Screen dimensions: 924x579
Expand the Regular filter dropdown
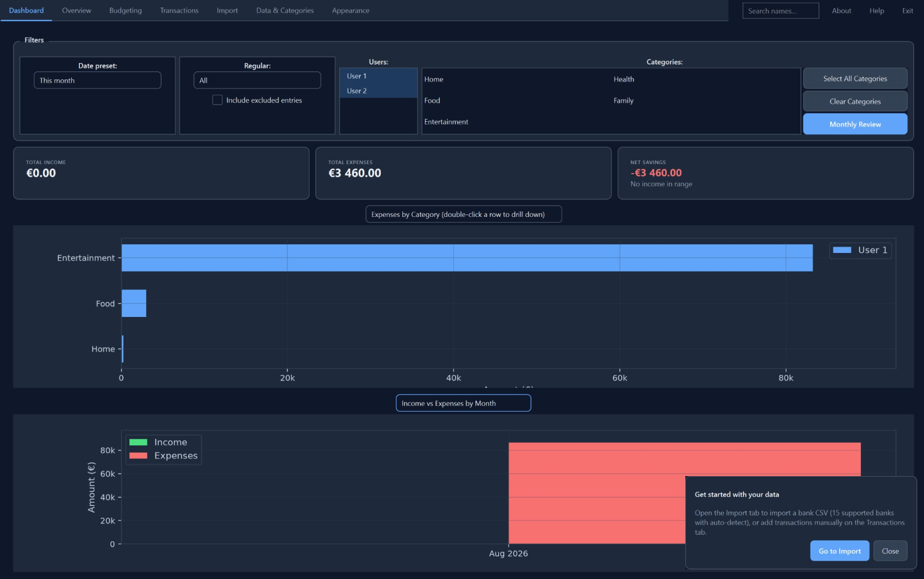(x=257, y=80)
